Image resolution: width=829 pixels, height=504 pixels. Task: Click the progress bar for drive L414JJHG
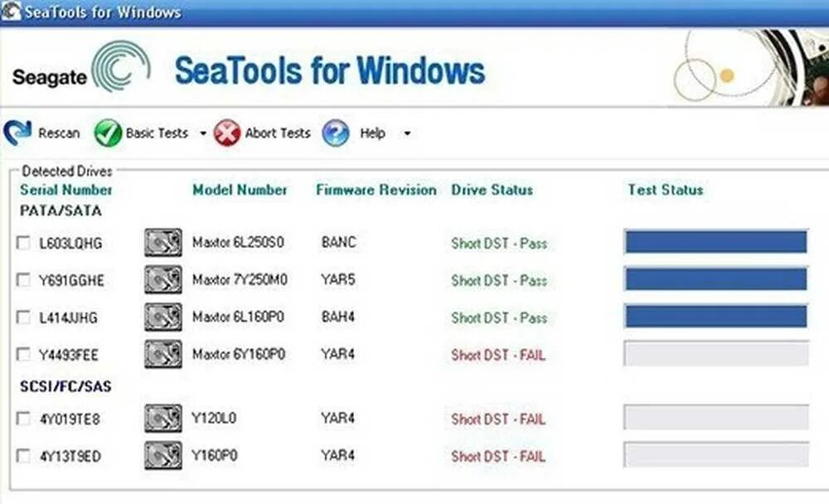point(715,317)
